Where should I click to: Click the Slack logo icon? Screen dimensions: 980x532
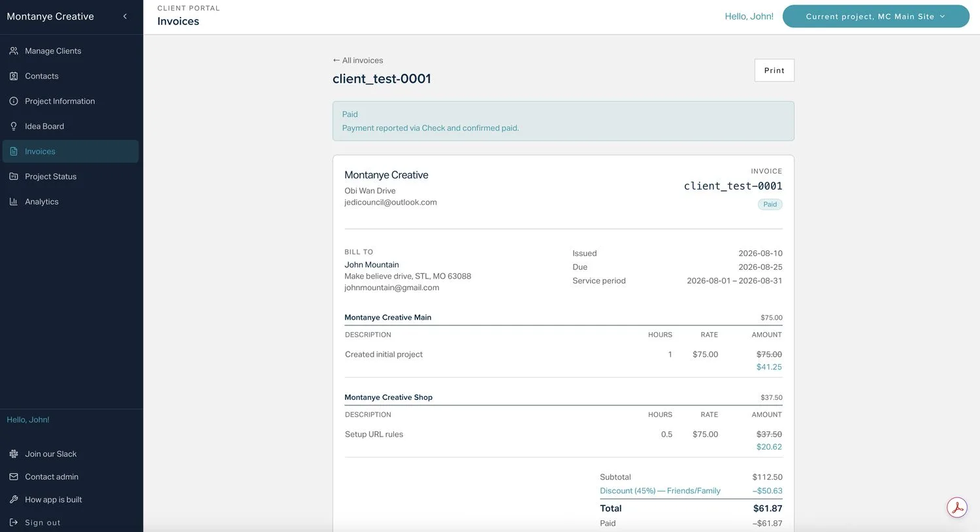14,454
